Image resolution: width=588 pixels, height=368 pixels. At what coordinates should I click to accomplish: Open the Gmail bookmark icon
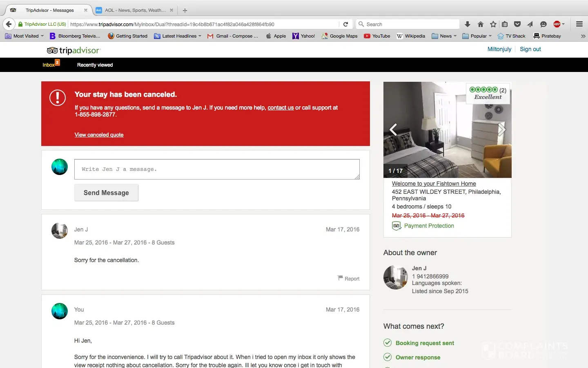[210, 36]
